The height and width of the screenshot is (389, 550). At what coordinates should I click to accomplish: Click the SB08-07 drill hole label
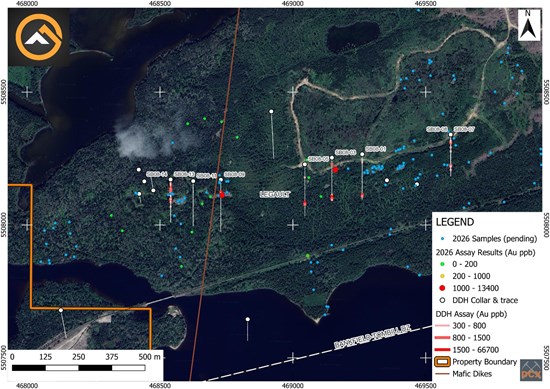coord(464,129)
